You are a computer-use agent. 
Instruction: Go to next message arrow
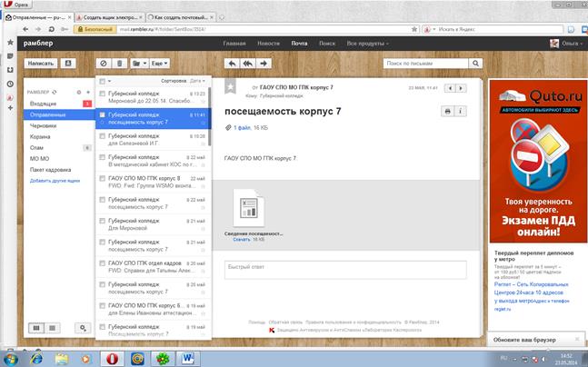[x=461, y=88]
